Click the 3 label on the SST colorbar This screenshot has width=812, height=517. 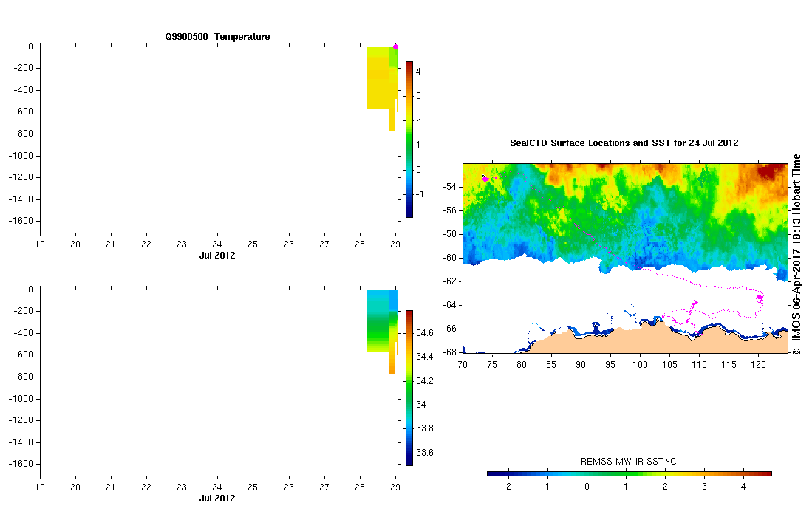point(704,487)
